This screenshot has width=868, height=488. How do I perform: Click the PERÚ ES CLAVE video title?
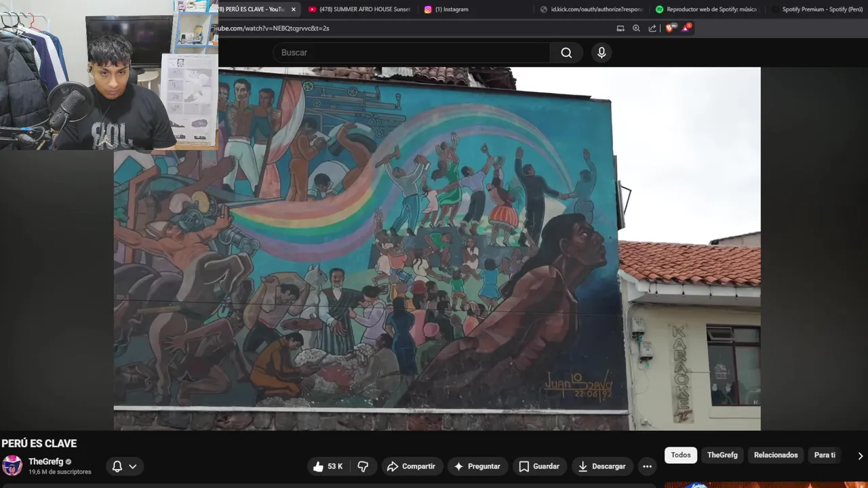[39, 443]
